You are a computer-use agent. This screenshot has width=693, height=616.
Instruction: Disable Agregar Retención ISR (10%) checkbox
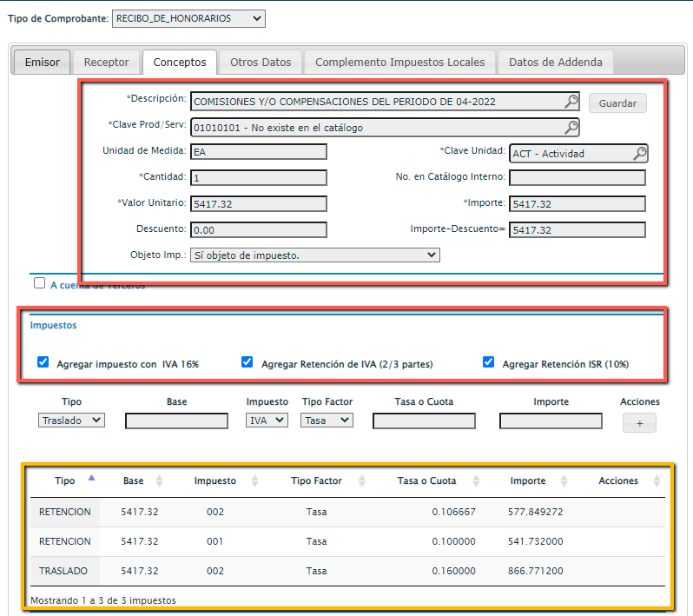tap(489, 362)
